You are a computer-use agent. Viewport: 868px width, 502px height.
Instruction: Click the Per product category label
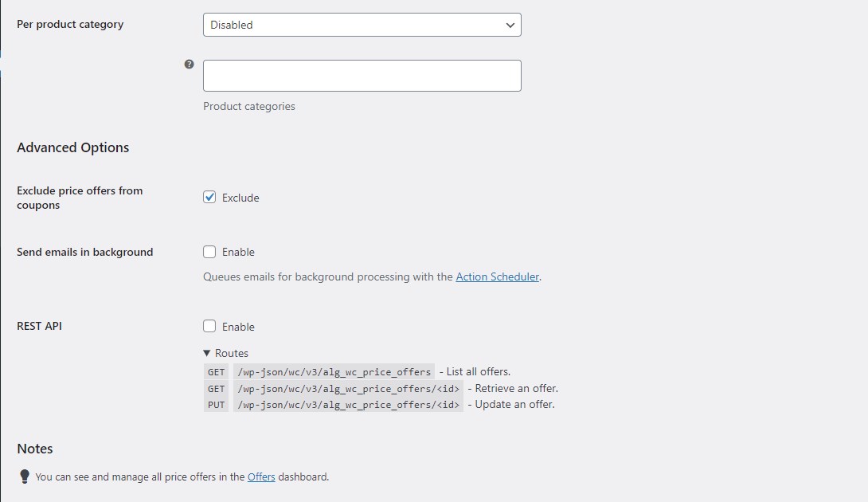click(70, 24)
